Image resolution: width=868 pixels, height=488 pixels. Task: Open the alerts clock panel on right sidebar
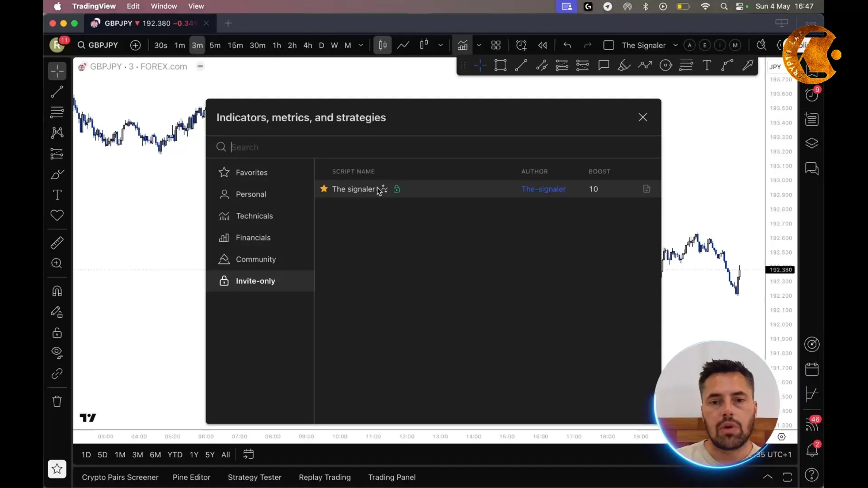tap(812, 94)
